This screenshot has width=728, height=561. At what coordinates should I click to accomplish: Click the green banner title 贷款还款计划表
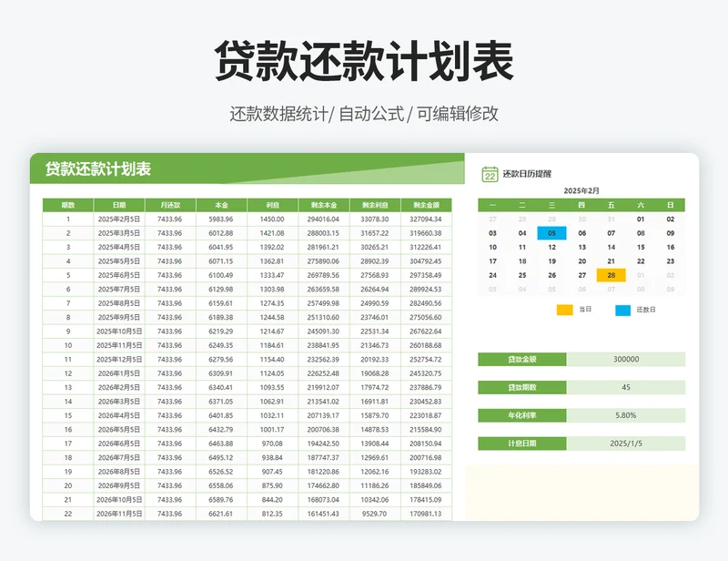pos(98,168)
